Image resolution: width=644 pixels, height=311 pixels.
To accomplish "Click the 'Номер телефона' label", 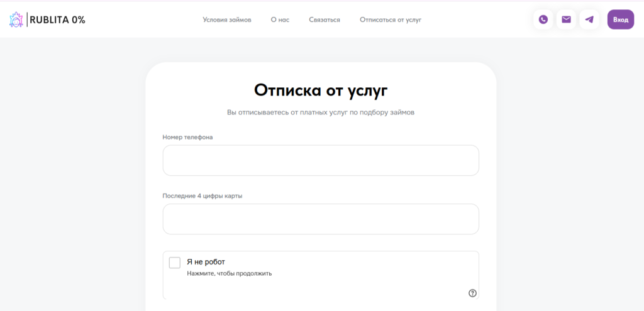I will [x=187, y=138].
